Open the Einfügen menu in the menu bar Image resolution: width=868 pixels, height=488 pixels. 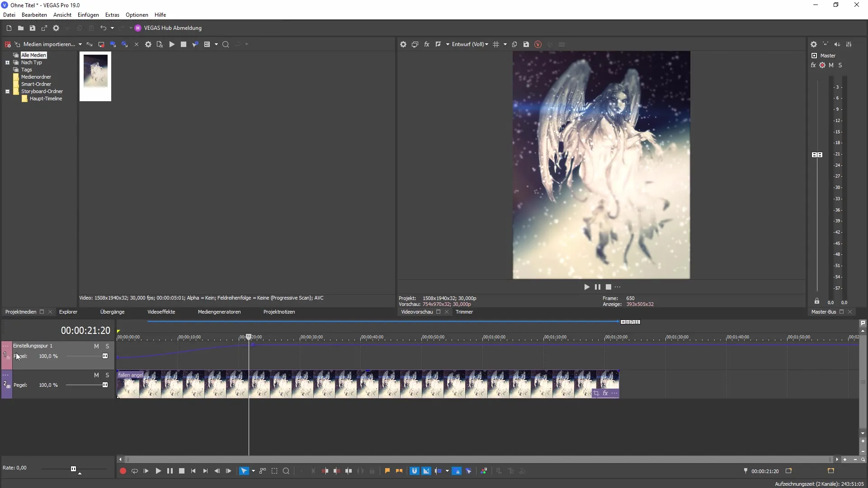click(88, 15)
